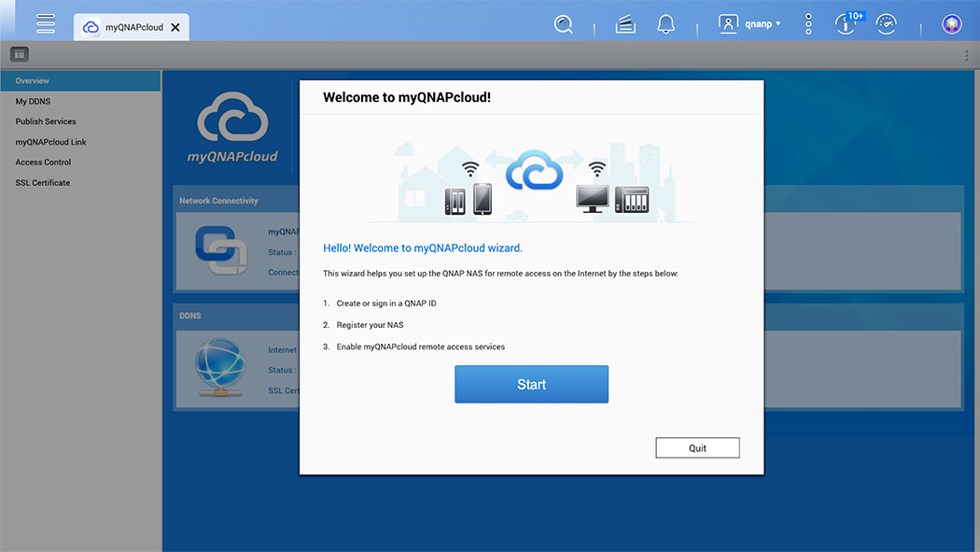The image size is (980, 552).
Task: Open the main menu via hamburger icon
Action: pyautogui.click(x=45, y=23)
